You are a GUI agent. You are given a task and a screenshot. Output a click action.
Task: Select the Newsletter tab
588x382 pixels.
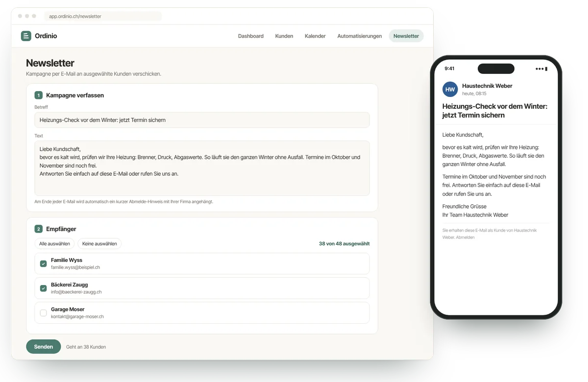click(406, 36)
